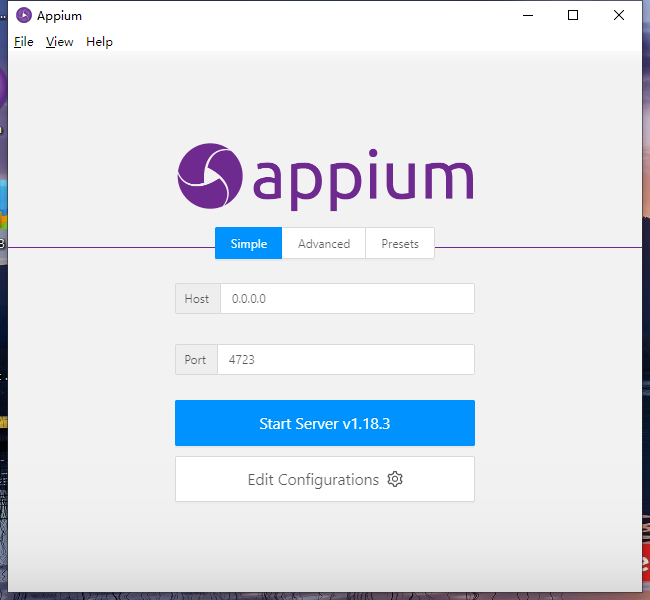Screen dimensions: 650x600
Task: Click the Port input field
Action: pos(346,360)
